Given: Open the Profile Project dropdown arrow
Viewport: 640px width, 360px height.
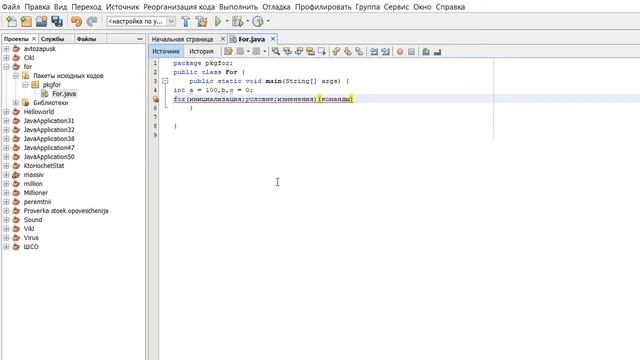Looking at the screenshot, I should 268,21.
